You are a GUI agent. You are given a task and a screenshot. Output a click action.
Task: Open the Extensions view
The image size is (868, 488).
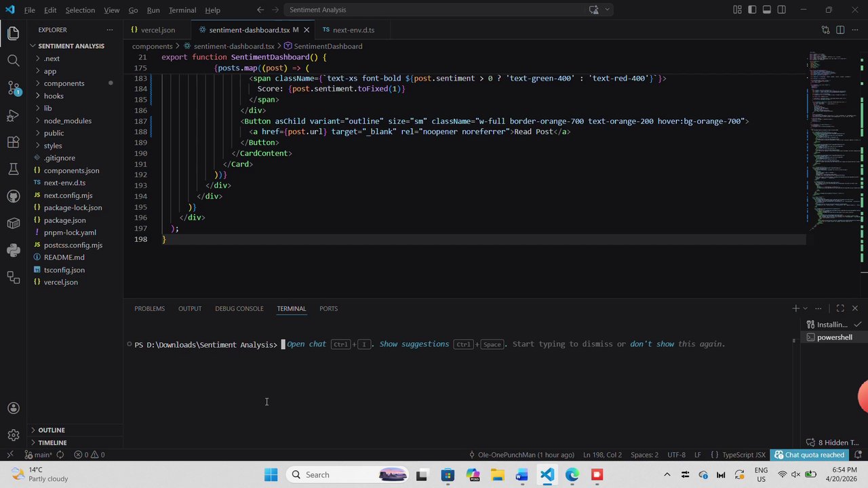[13, 142]
